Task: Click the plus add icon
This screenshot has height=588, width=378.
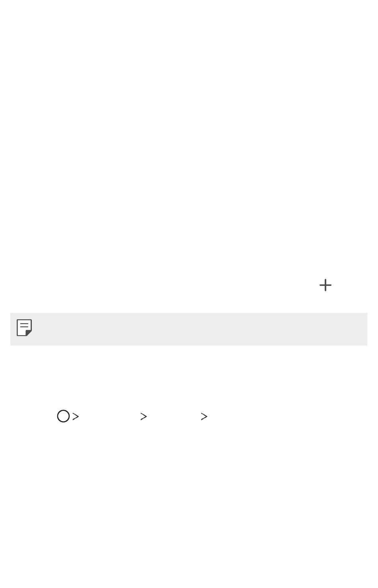Action: tap(325, 285)
